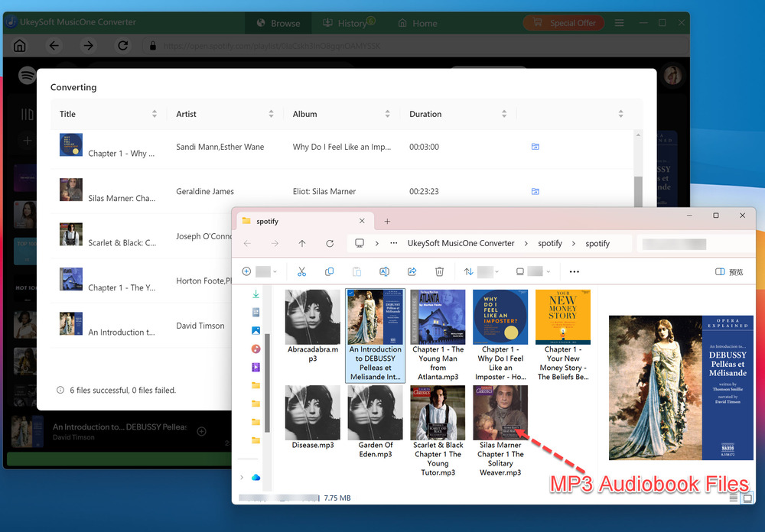Click Share in Explorer toolbar

[x=412, y=271]
